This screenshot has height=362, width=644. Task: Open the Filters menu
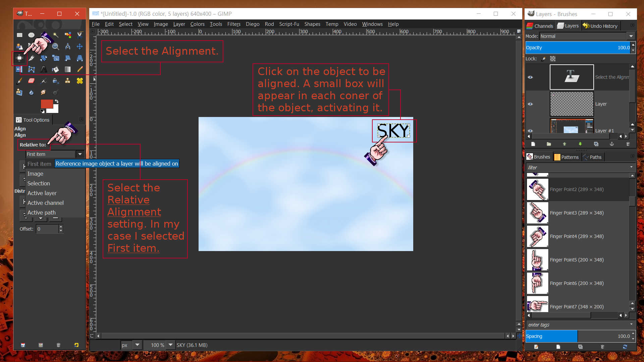pyautogui.click(x=233, y=24)
